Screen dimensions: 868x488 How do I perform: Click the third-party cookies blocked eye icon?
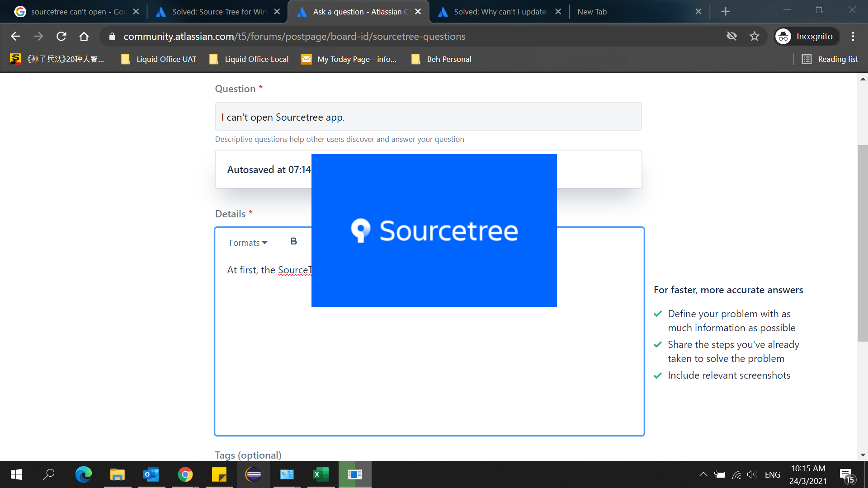(x=731, y=36)
